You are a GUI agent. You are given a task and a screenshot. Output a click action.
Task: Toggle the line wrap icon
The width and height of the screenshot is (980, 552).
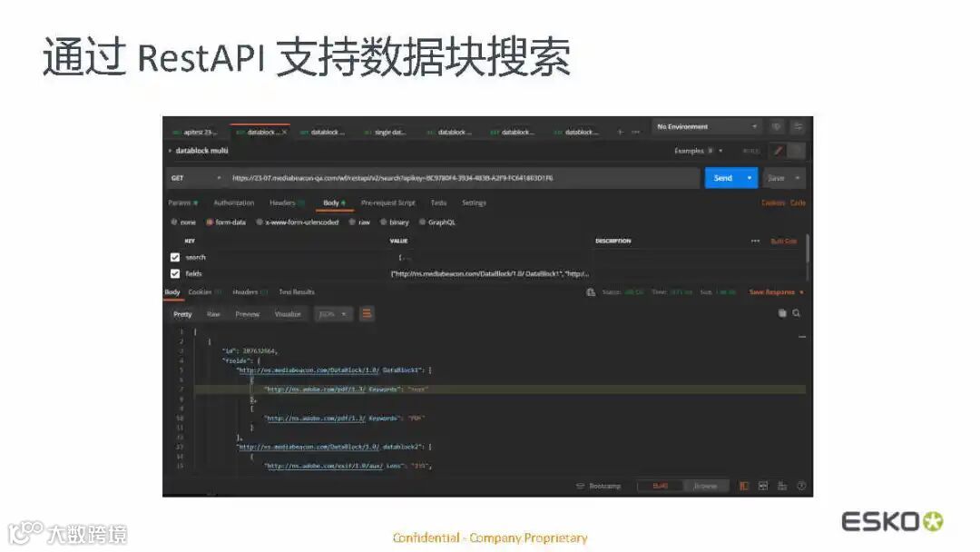pyautogui.click(x=367, y=314)
